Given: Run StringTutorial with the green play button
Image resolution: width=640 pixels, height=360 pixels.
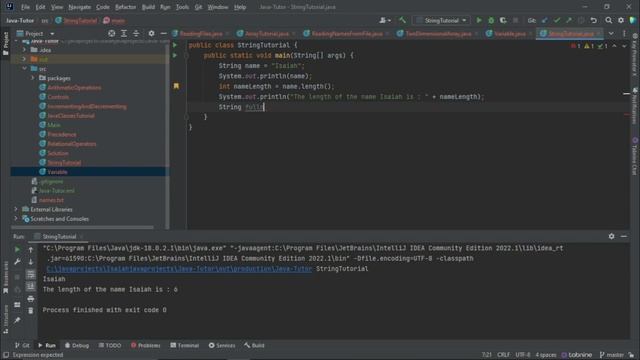Looking at the screenshot, I should click(479, 20).
